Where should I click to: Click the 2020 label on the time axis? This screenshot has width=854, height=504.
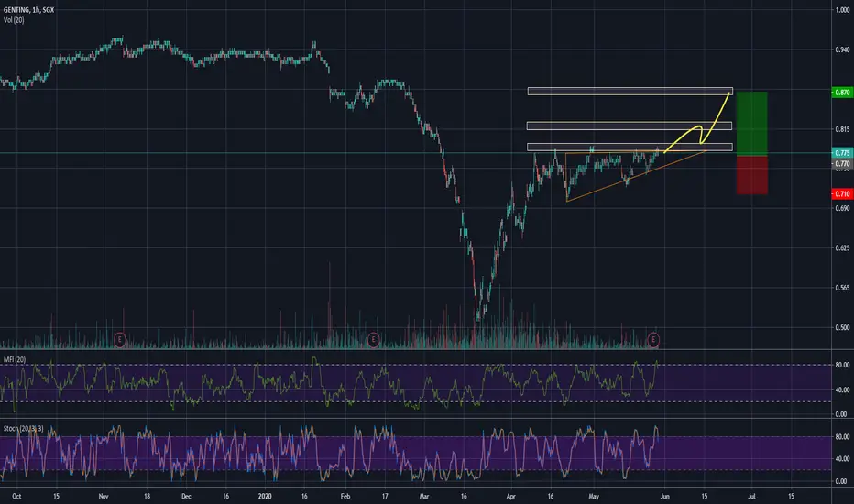coord(265,497)
